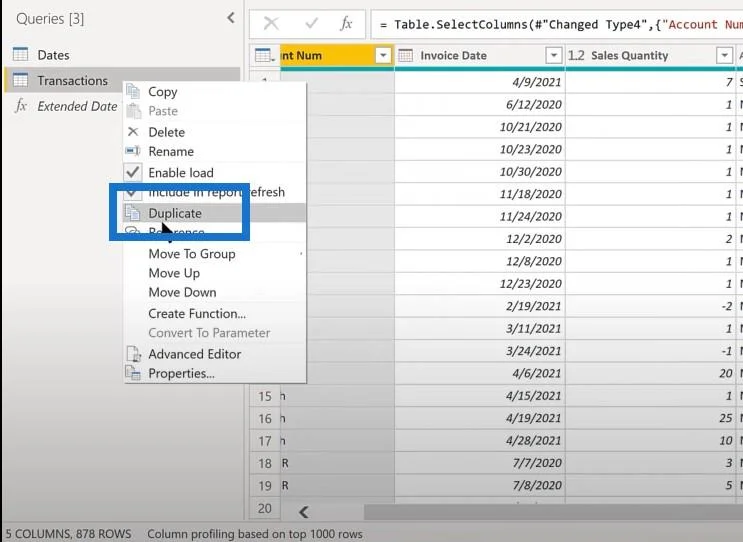743x542 pixels.
Task: Select row number 18
Action: point(265,463)
